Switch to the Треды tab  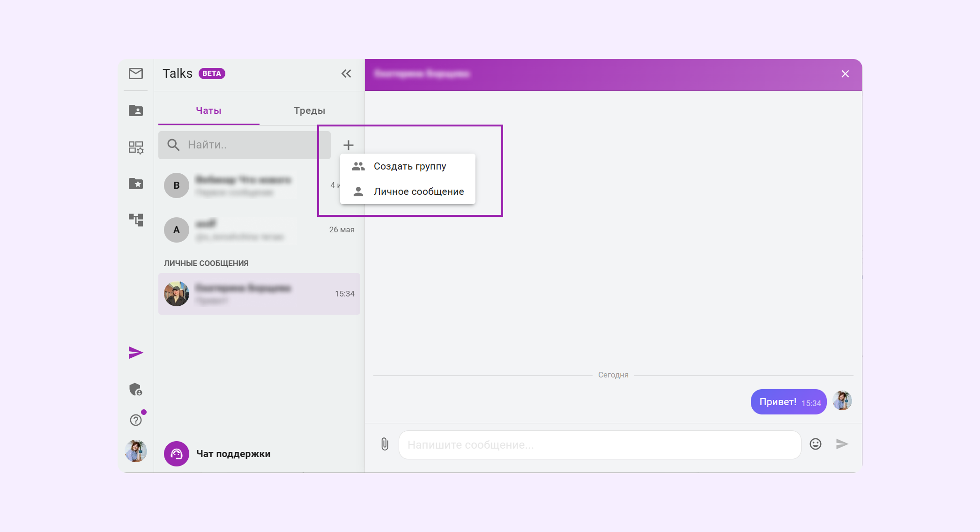click(310, 111)
